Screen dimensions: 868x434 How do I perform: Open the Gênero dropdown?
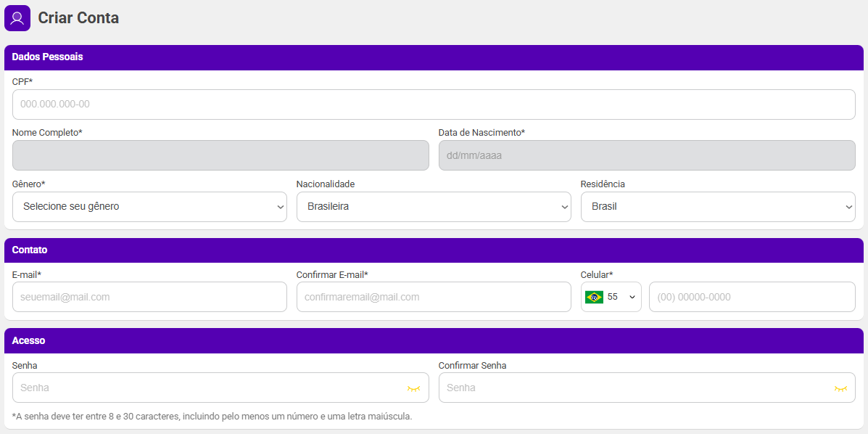[149, 207]
